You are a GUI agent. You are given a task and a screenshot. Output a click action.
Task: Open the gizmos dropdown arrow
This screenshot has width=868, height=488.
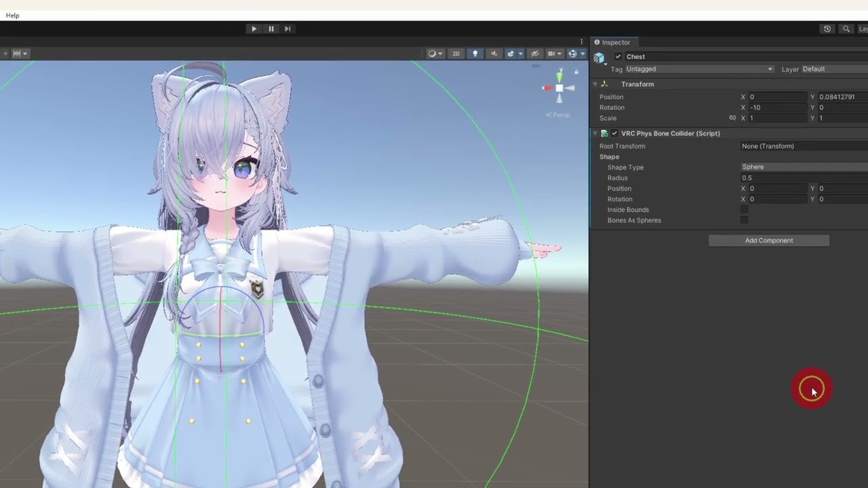[x=583, y=54]
